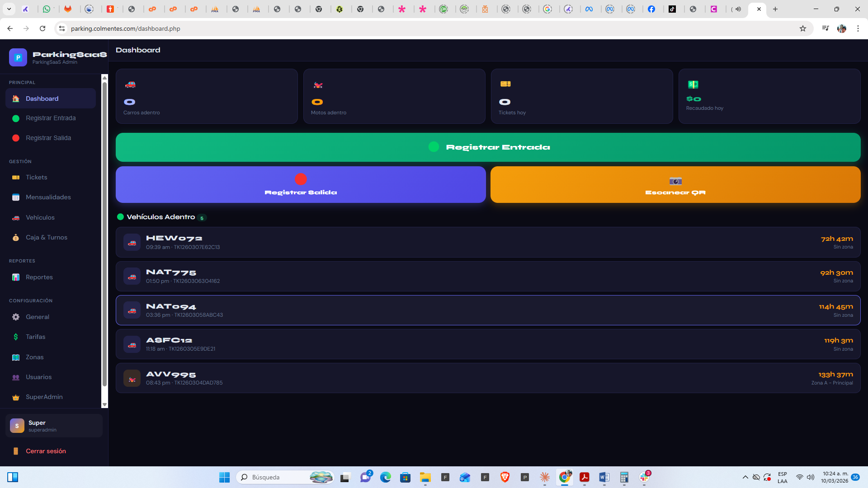868x488 pixels.
Task: Bookmark this page with the star icon
Action: [803, 28]
